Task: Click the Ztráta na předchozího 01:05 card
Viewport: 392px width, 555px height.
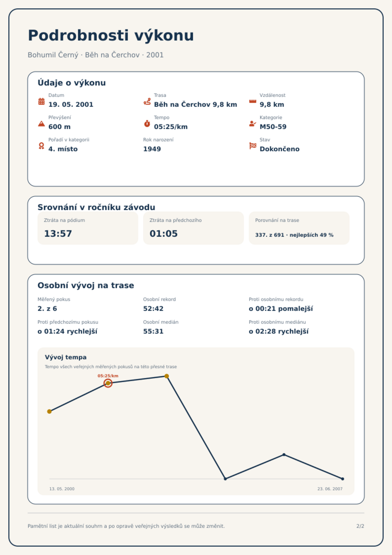Action: pyautogui.click(x=193, y=228)
